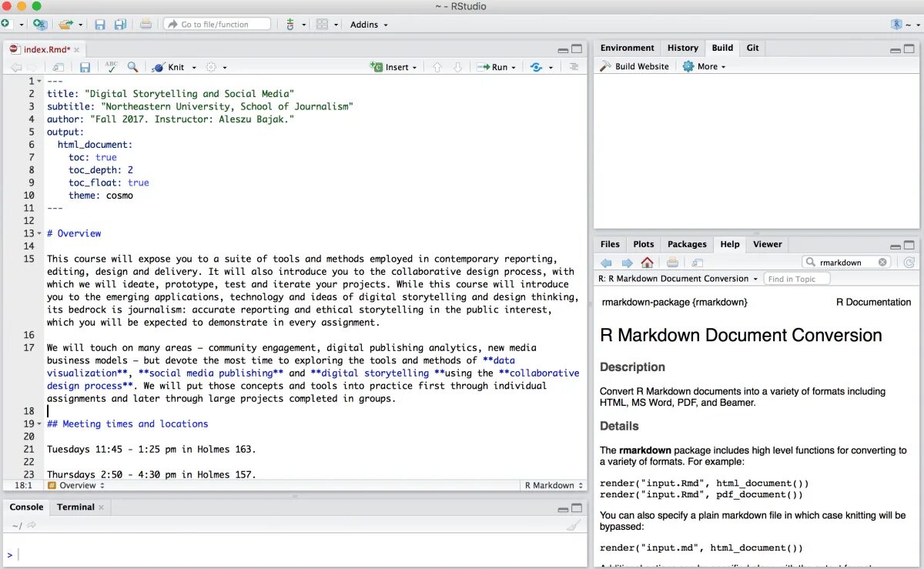Clear the rmarkdown help search text
Screen dimensions: 924x569
882,262
